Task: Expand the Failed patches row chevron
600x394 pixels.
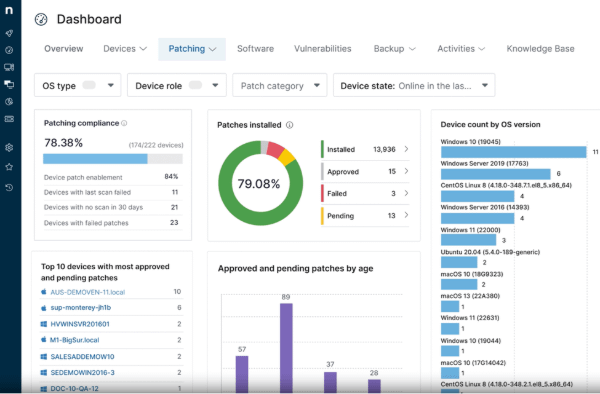Action: (406, 193)
